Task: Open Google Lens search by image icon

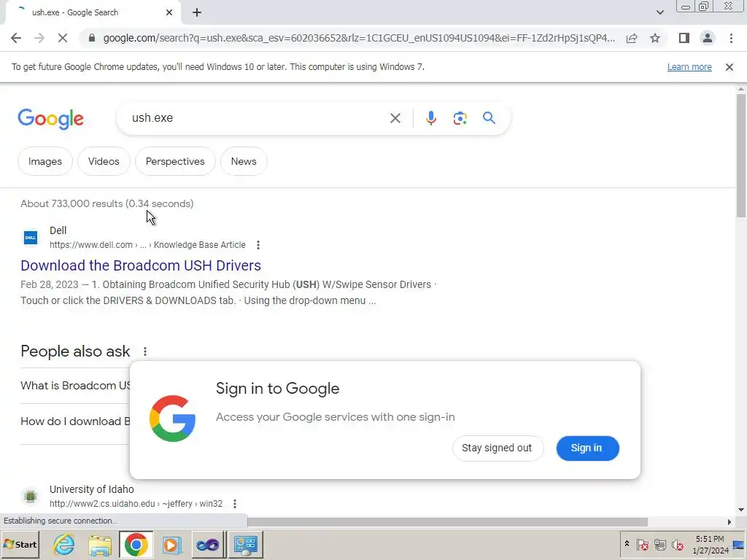Action: (x=460, y=118)
